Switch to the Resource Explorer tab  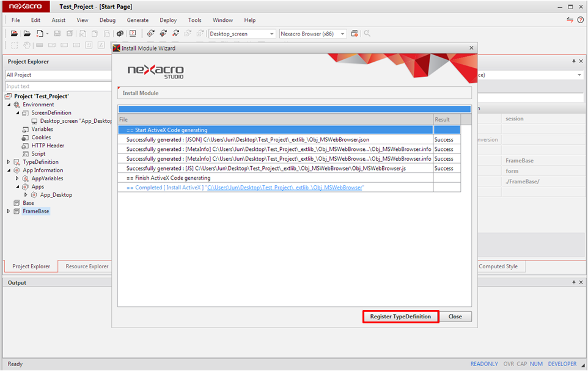(x=87, y=266)
